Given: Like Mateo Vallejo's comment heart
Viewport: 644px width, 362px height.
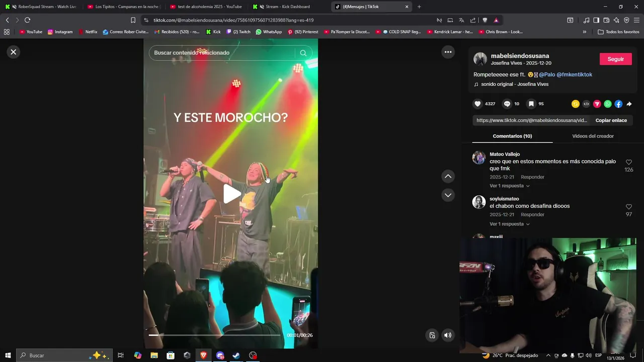Looking at the screenshot, I should click(629, 162).
